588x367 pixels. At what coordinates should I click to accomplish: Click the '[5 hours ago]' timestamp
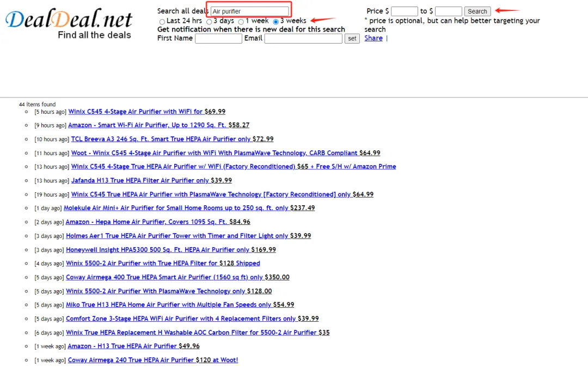click(x=50, y=112)
